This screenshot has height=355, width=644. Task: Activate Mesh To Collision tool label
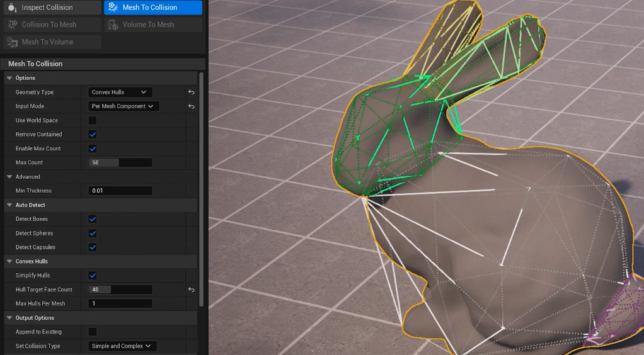pos(150,8)
